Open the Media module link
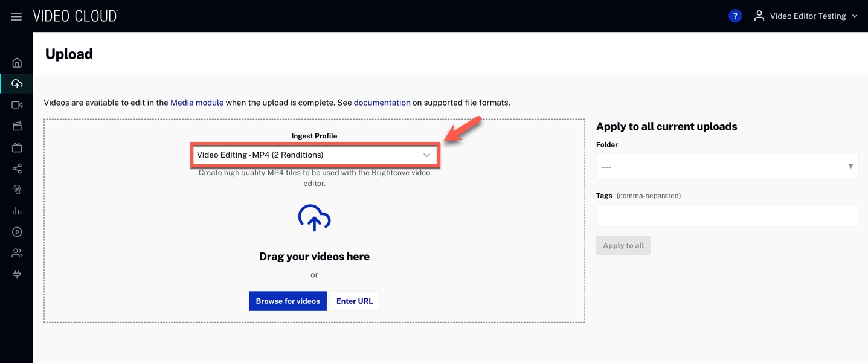Screen dimensions: 868x363 click(x=197, y=103)
